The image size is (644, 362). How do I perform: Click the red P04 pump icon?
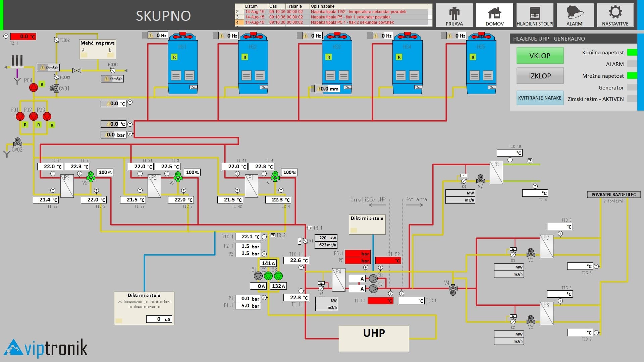[34, 87]
